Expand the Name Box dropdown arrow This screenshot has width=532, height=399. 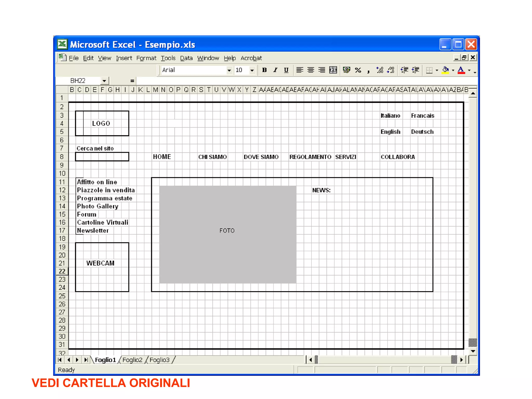[104, 81]
